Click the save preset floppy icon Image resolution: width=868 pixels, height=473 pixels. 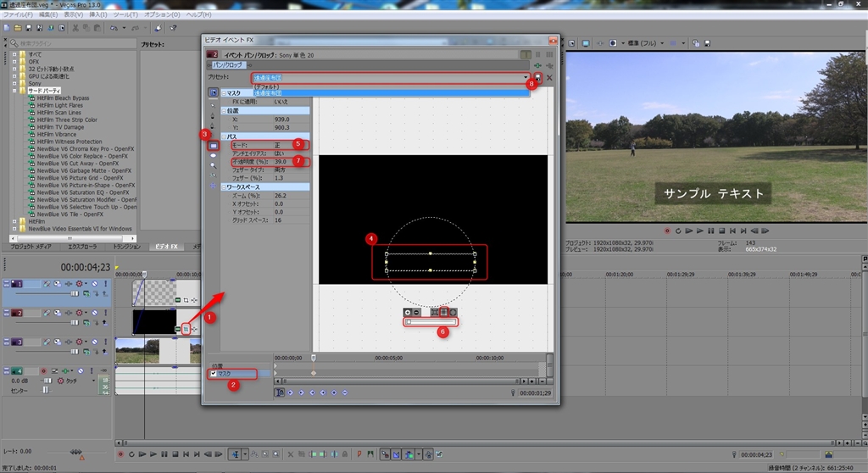pos(537,77)
